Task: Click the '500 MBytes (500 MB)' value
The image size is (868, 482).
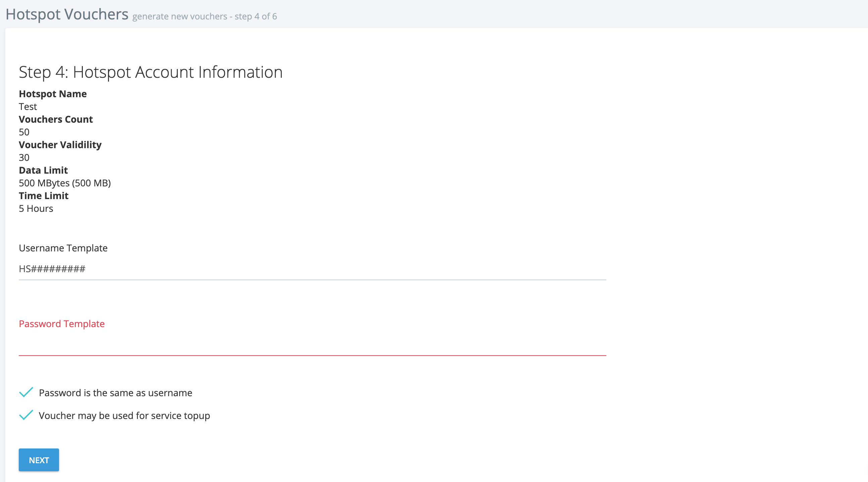Action: click(65, 183)
